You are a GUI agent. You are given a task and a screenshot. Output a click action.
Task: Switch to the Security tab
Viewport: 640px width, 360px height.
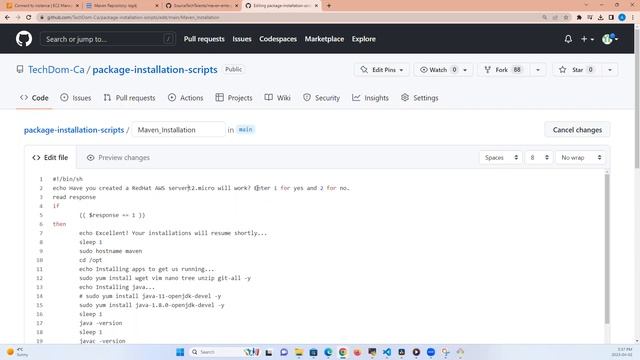(321, 98)
